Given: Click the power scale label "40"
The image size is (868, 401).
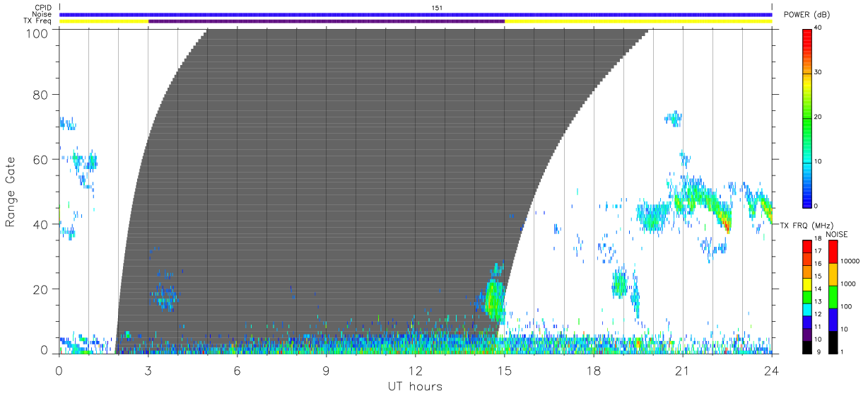Looking at the screenshot, I should 819,28.
